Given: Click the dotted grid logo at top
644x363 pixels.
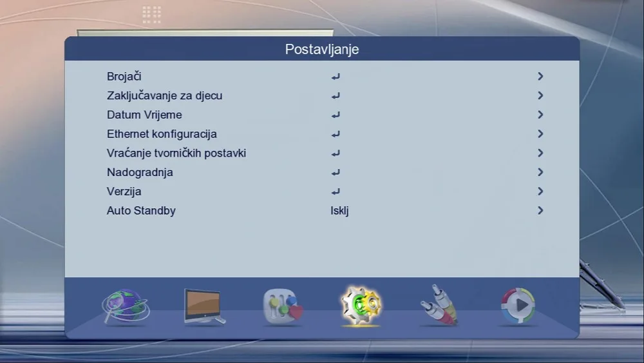Looking at the screenshot, I should coord(151,15).
